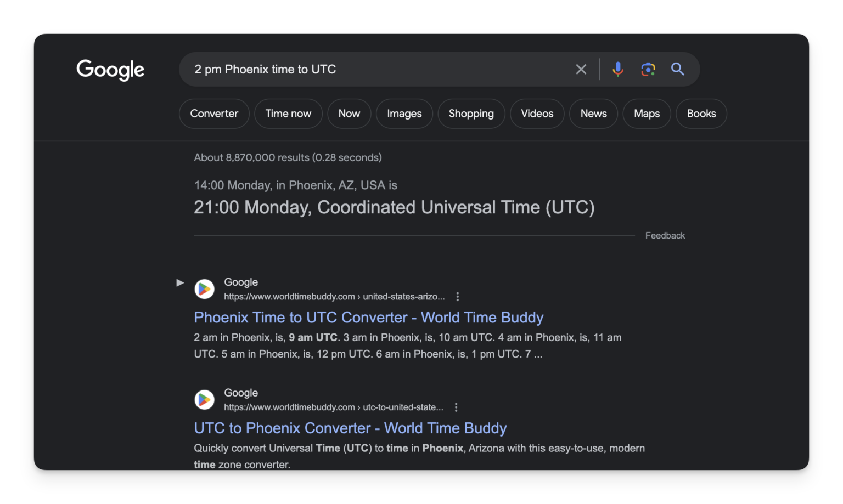Open the three-dot menu on the second result

click(456, 407)
